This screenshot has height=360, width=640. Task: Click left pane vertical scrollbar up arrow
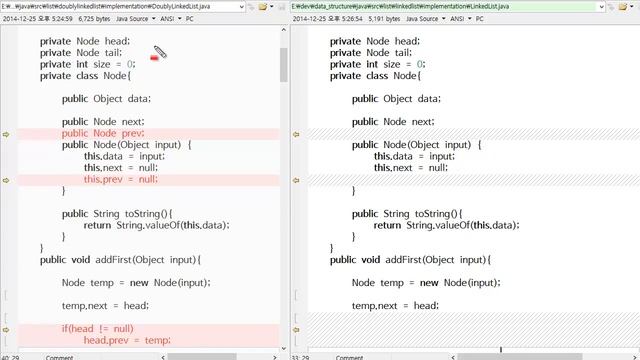pyautogui.click(x=284, y=30)
